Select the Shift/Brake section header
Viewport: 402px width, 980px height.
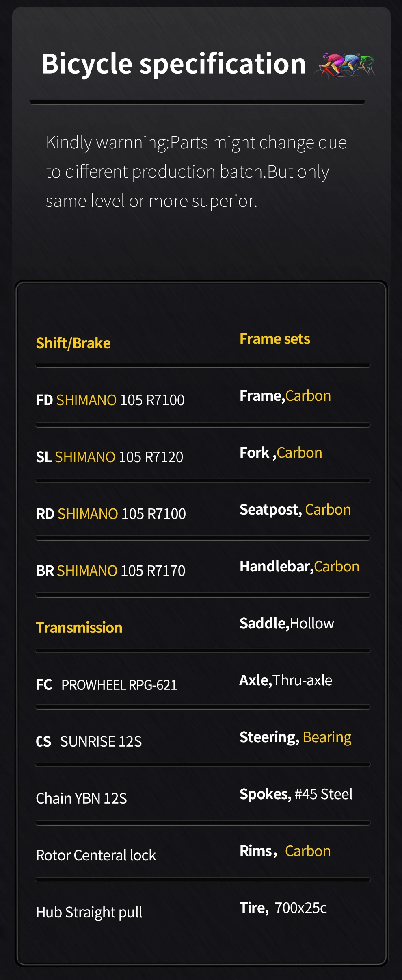click(73, 343)
